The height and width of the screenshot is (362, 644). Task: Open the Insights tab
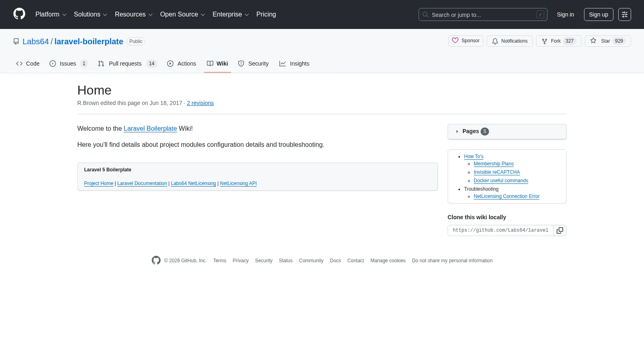294,64
